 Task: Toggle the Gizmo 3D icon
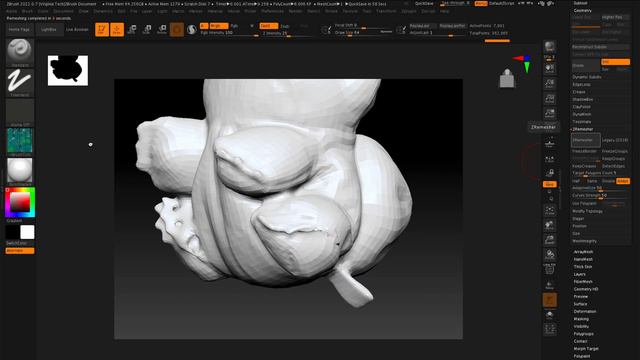click(x=177, y=29)
